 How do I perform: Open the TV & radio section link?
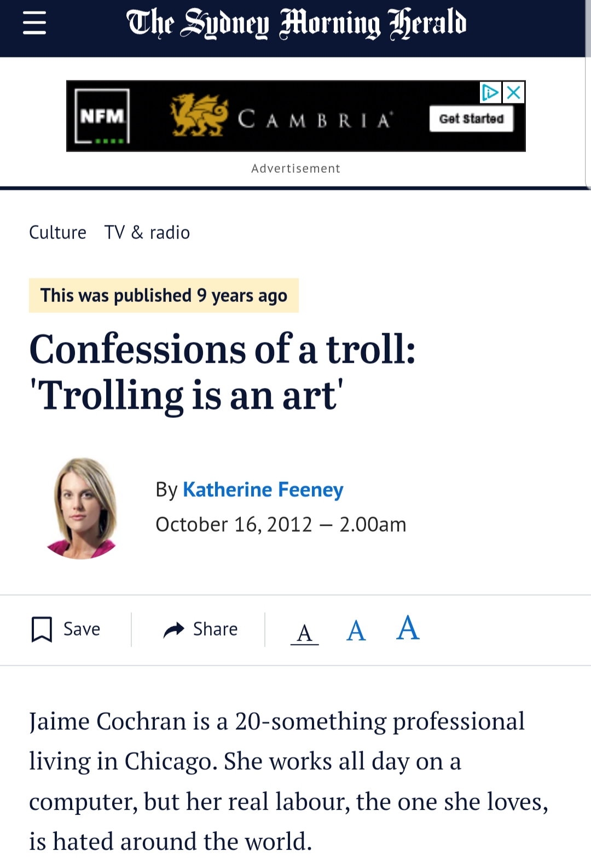[147, 232]
